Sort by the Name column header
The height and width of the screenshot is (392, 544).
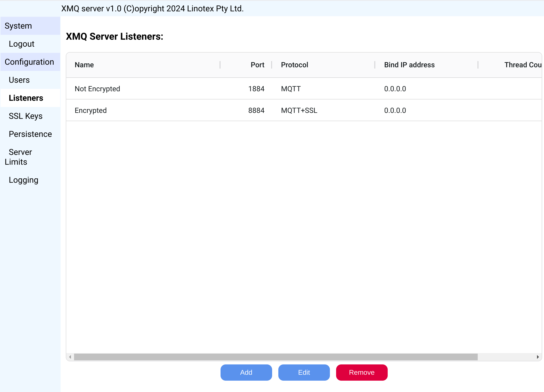pos(143,65)
